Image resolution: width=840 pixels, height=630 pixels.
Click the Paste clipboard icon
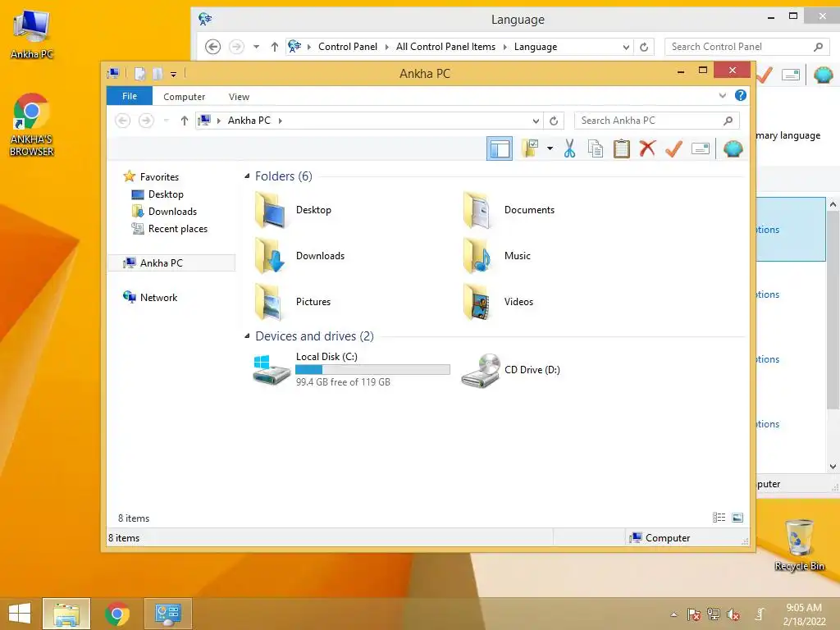pos(622,148)
